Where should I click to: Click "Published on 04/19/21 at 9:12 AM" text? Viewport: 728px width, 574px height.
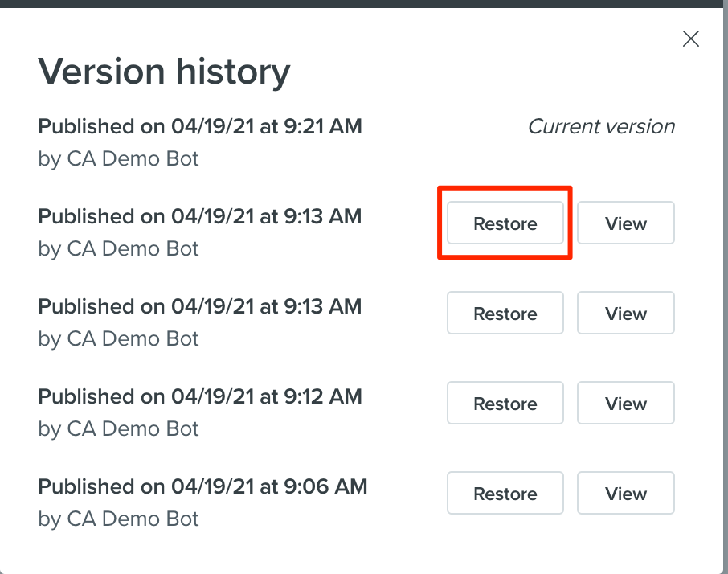click(x=200, y=396)
